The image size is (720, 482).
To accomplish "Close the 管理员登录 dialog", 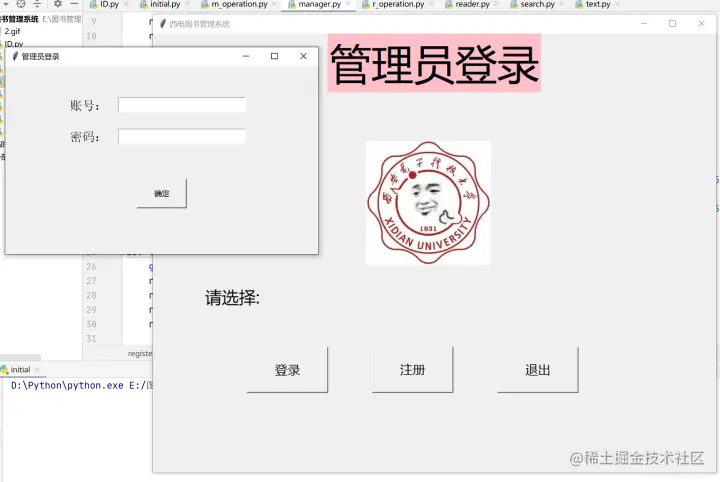I will (303, 56).
